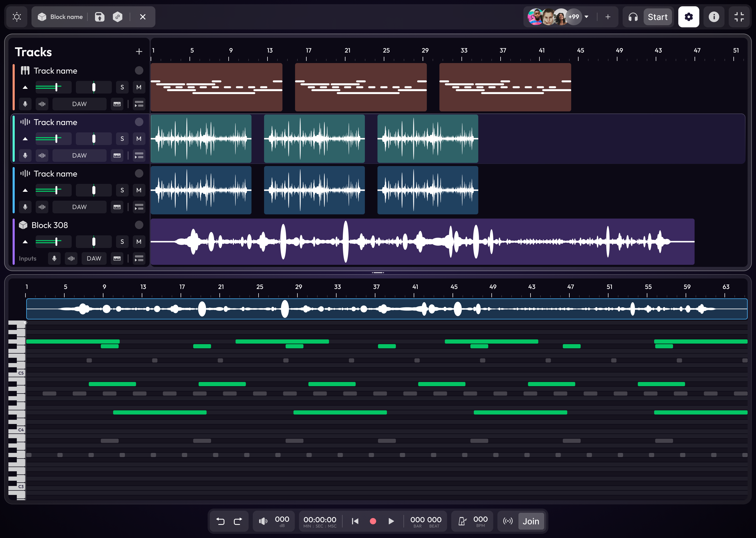Redo the last action

tap(238, 521)
